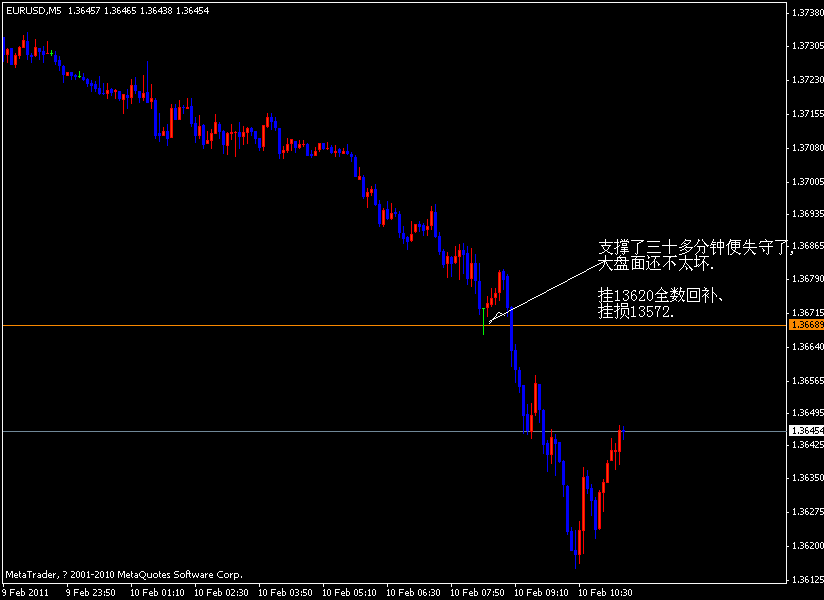Click the 1.36865 price scale label

click(808, 246)
